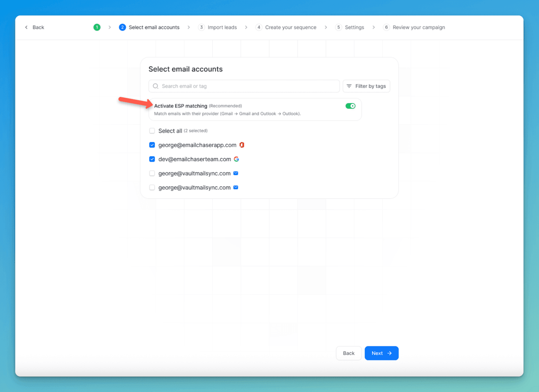Click the step 5 numbered circle icon
Screen dimensions: 539x392
(x=338, y=27)
